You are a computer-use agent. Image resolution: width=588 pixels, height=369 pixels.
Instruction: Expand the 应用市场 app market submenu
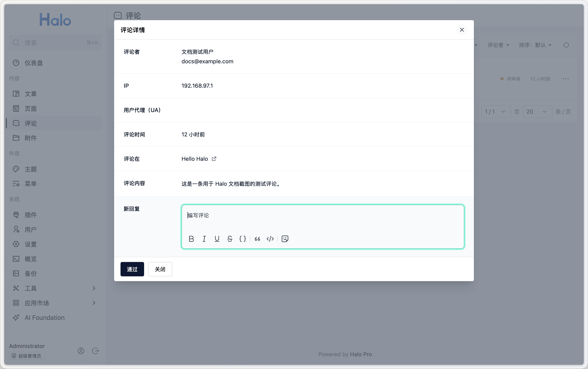55,303
